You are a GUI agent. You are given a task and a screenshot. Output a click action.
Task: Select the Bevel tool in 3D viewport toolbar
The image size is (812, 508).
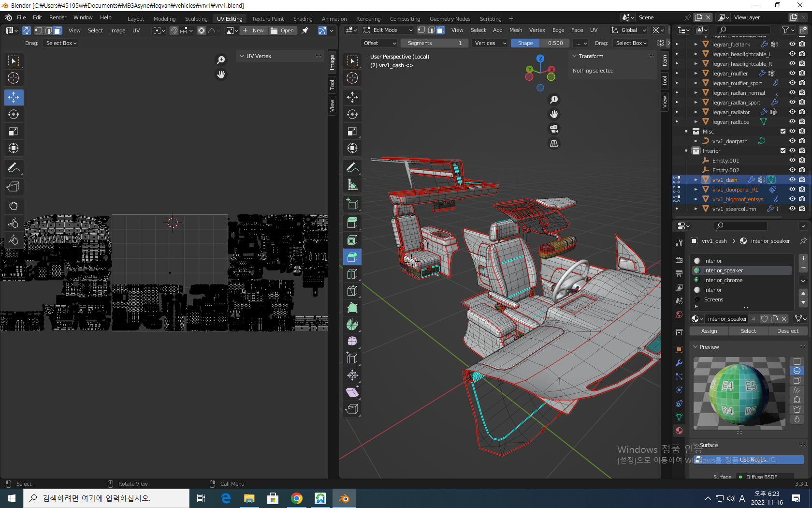(x=352, y=257)
